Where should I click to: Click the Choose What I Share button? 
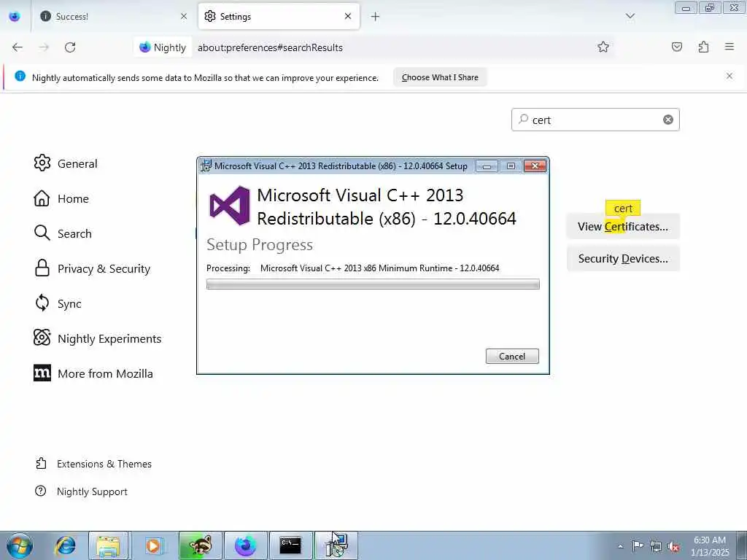440,77
